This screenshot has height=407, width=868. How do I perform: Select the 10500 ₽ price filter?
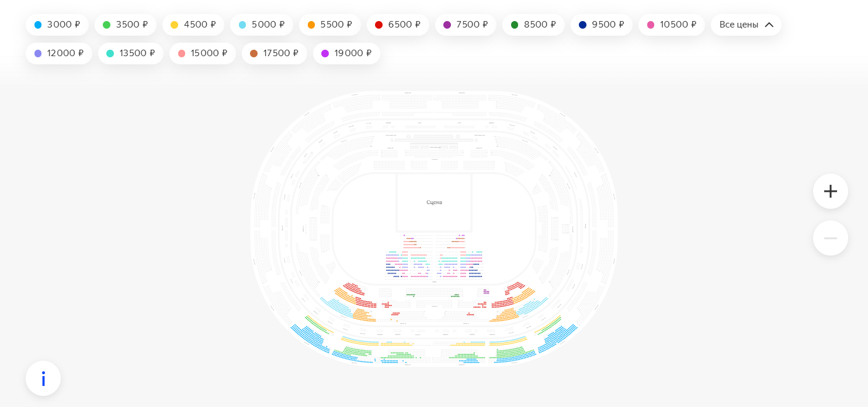(672, 25)
